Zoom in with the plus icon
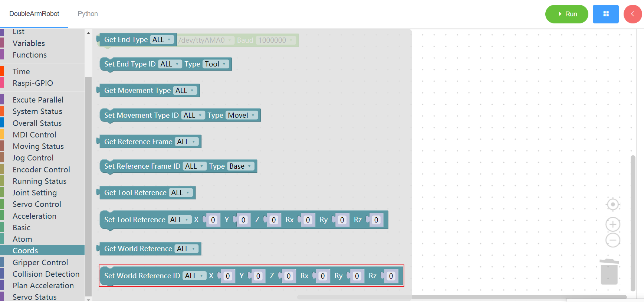This screenshot has width=644, height=302. 613,224
